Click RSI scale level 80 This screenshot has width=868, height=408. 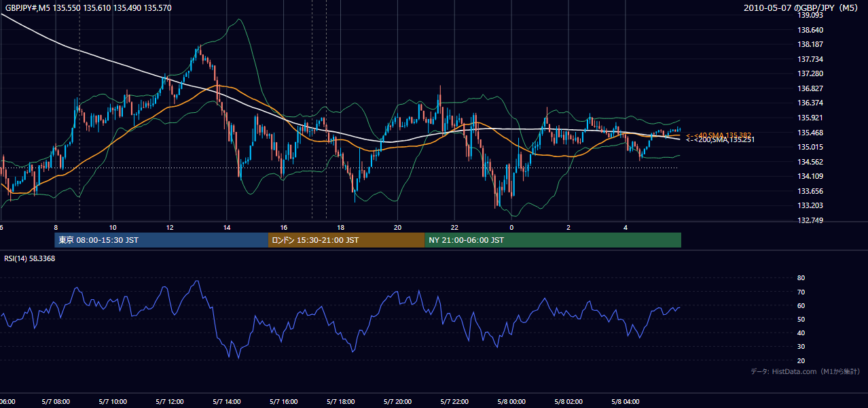click(801, 278)
